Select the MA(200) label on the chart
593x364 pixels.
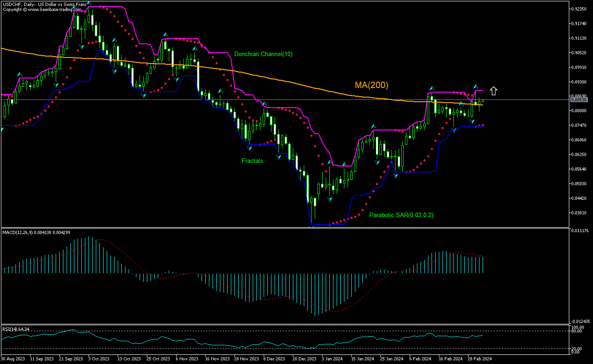[371, 85]
